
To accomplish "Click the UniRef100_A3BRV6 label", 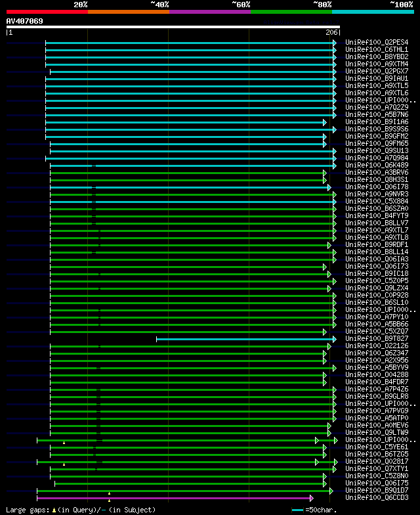I will tap(377, 172).
